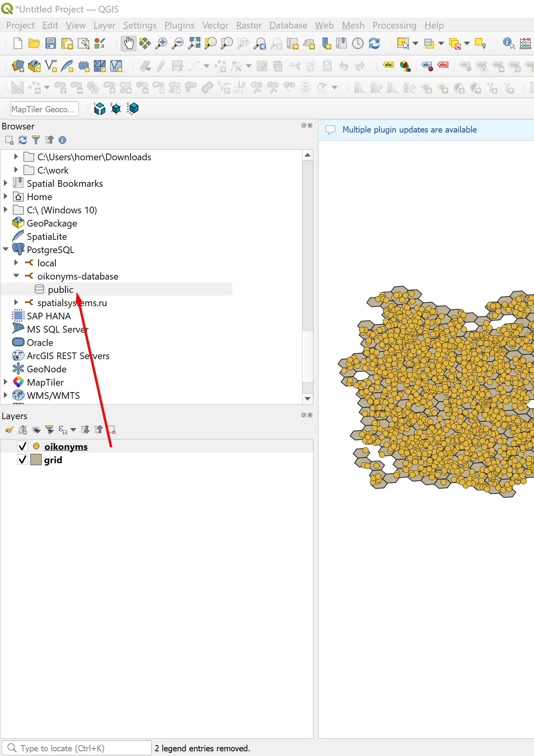Filter the Browser panel items

point(36,140)
